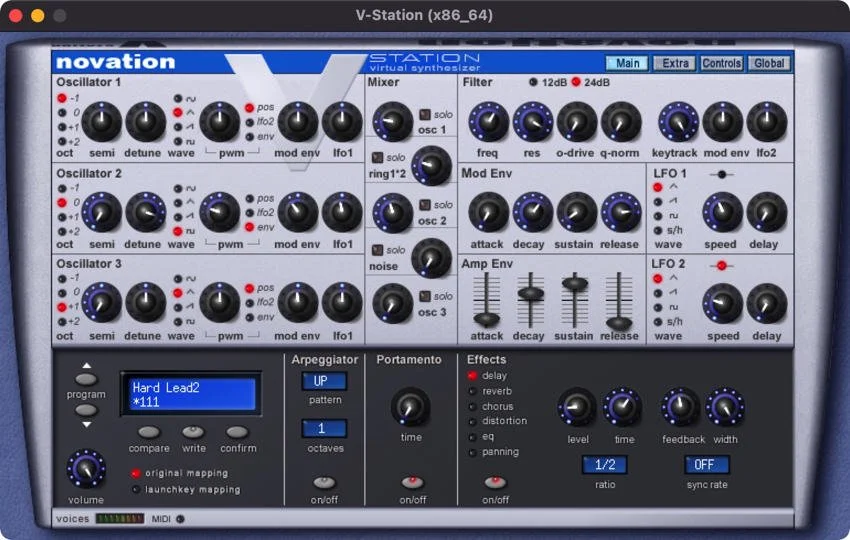Click the compare button
Screen dimensions: 850x540
tap(149, 432)
